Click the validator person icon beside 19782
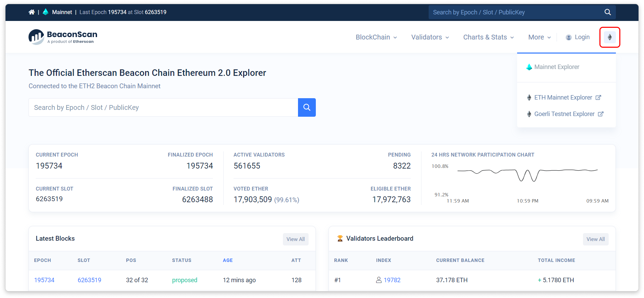644x298 pixels. tap(379, 280)
